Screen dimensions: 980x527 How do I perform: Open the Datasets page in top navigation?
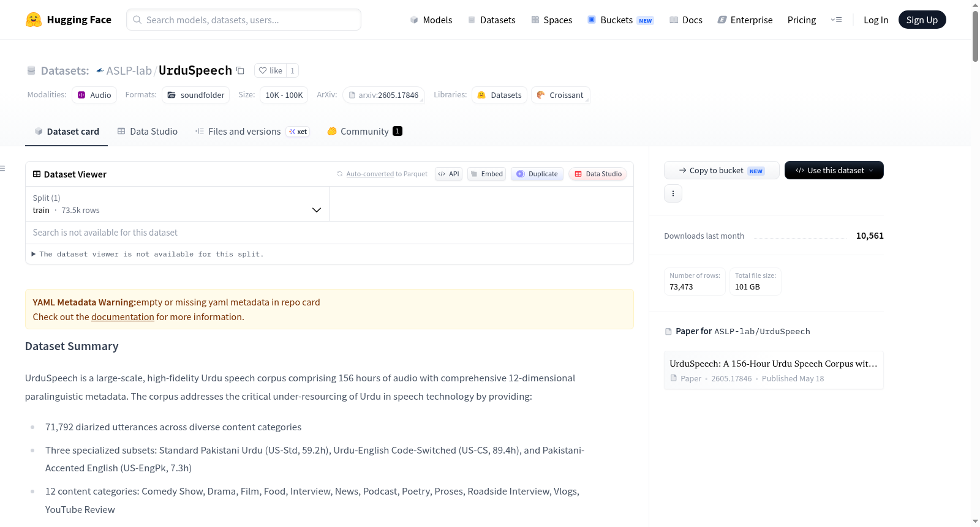[492, 20]
